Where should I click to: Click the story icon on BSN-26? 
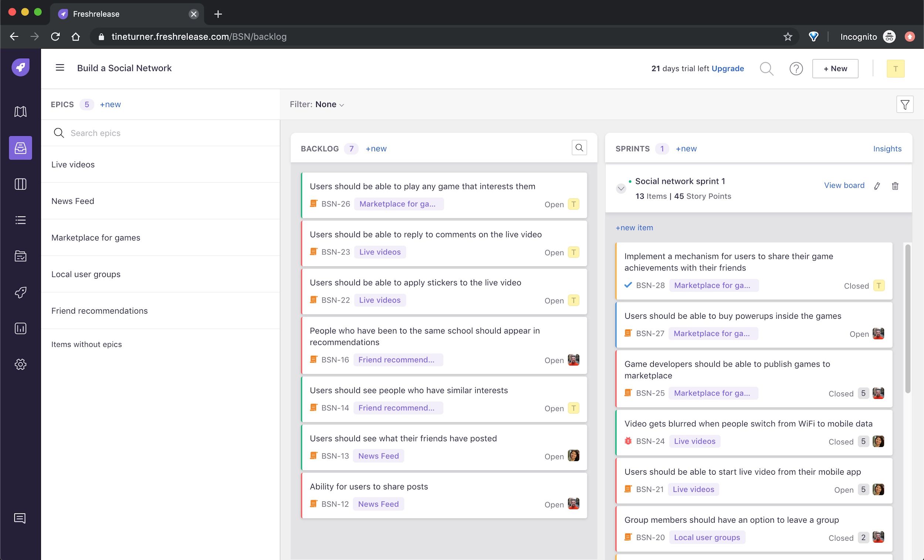pos(313,204)
